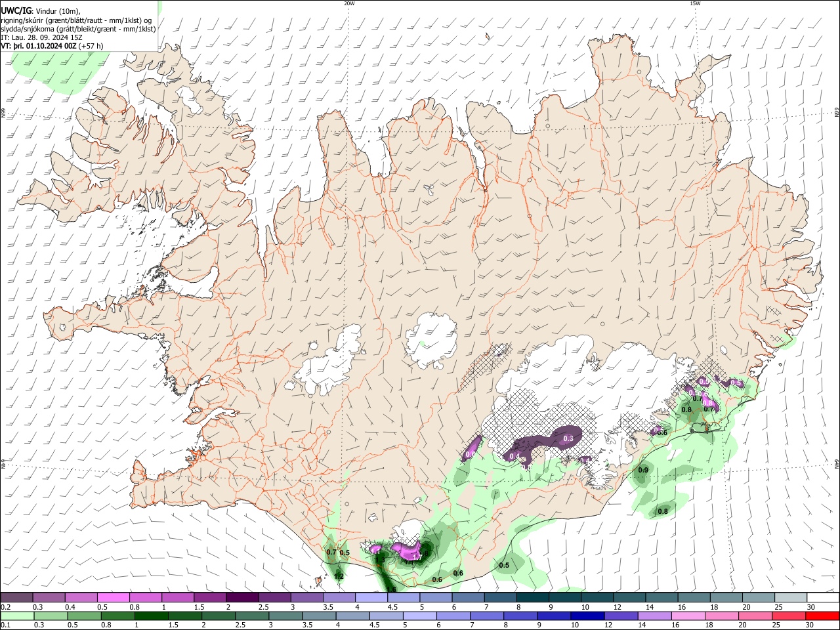The width and height of the screenshot is (840, 630).
Task: Select the light gray 25 swatch in the snow legend
Action: pyautogui.click(x=791, y=598)
